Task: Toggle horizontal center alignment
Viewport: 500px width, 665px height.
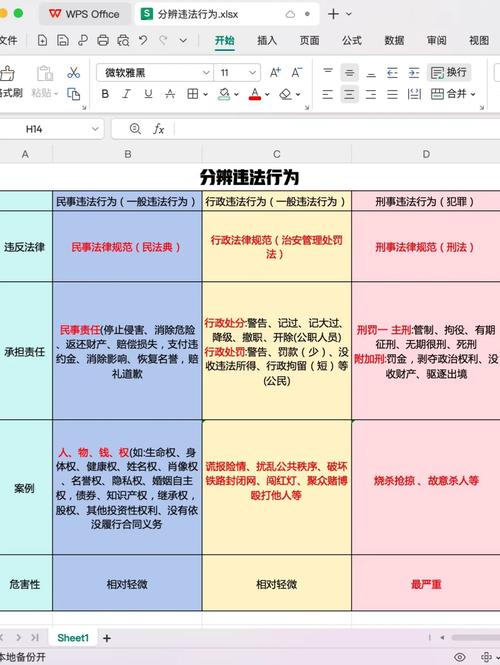Action: point(349,94)
